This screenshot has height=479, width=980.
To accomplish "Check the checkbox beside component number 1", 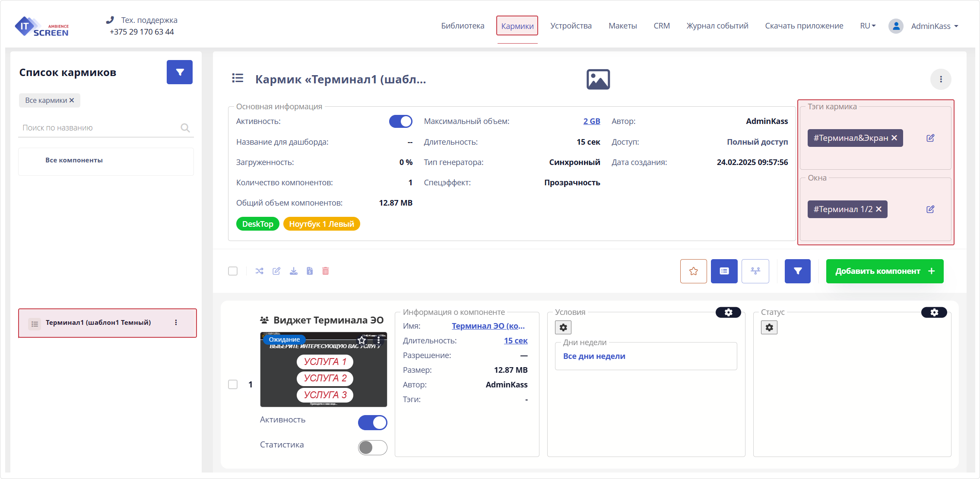I will click(x=233, y=384).
